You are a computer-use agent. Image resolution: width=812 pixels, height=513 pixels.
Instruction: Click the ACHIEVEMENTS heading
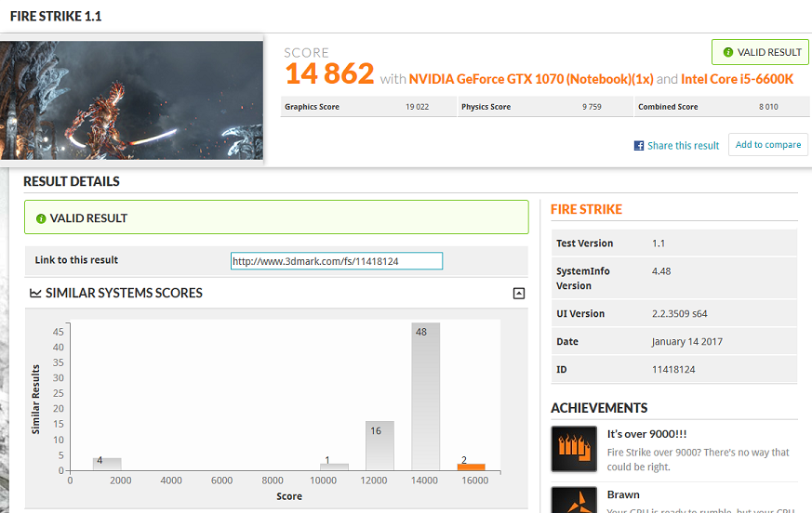(x=599, y=408)
